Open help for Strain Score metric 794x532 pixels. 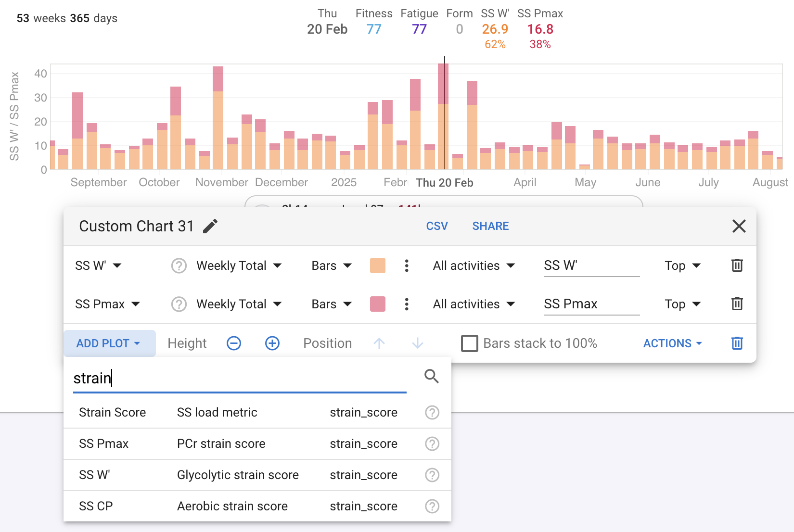432,413
